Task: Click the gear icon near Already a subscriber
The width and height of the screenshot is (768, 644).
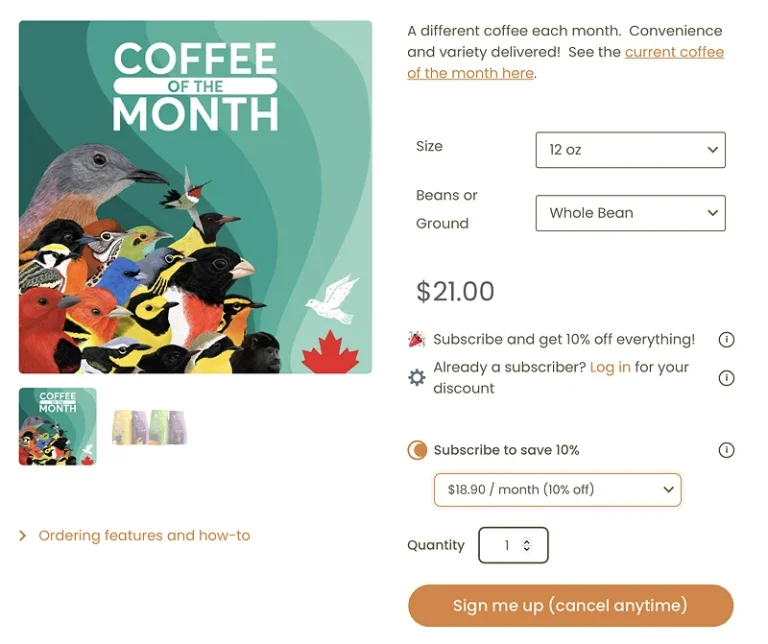Action: pos(417,378)
